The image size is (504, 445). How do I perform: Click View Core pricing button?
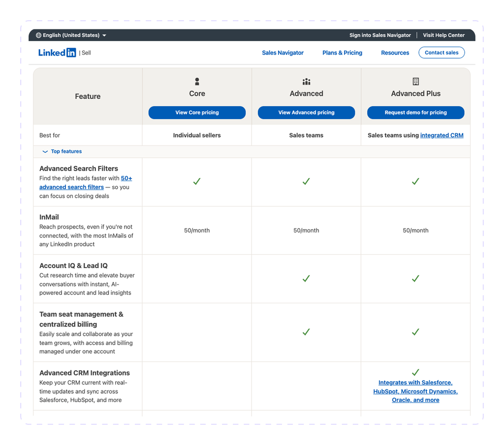197,113
